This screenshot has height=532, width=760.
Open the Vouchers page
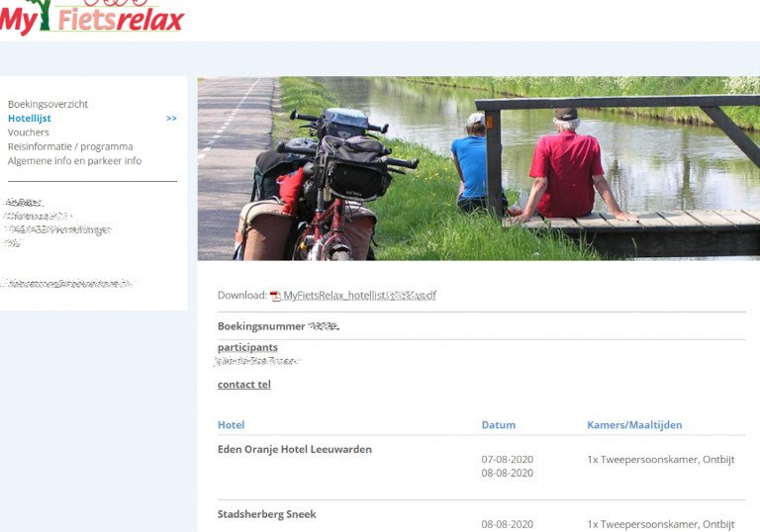click(28, 132)
